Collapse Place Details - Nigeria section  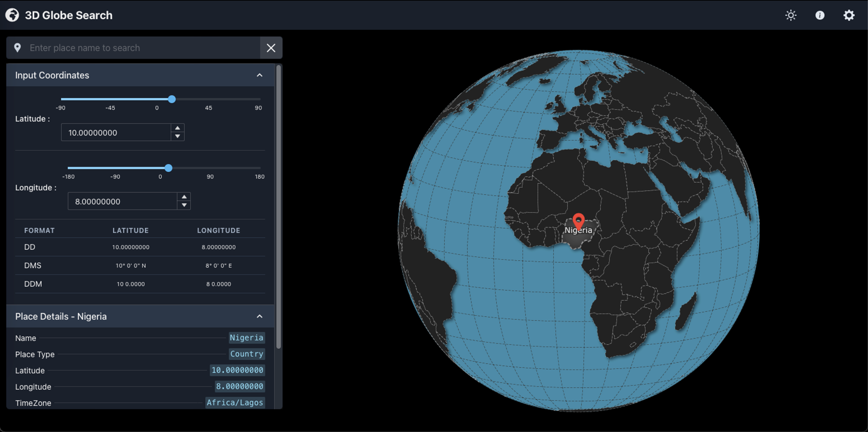click(x=259, y=316)
